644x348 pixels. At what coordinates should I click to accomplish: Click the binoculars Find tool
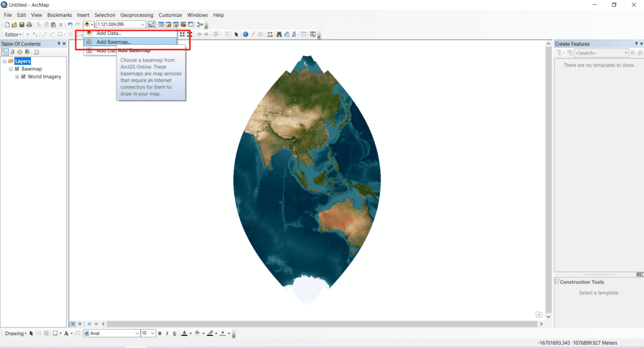pyautogui.click(x=279, y=35)
